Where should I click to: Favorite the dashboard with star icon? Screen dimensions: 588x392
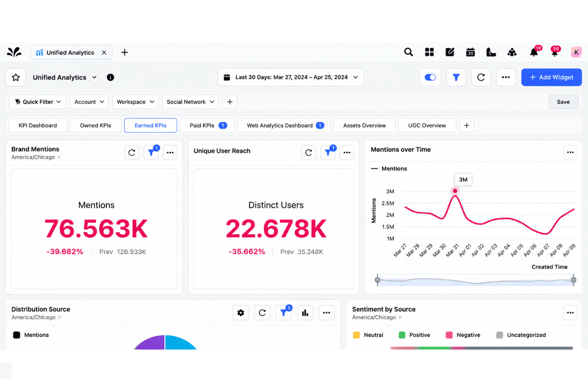[x=16, y=77]
